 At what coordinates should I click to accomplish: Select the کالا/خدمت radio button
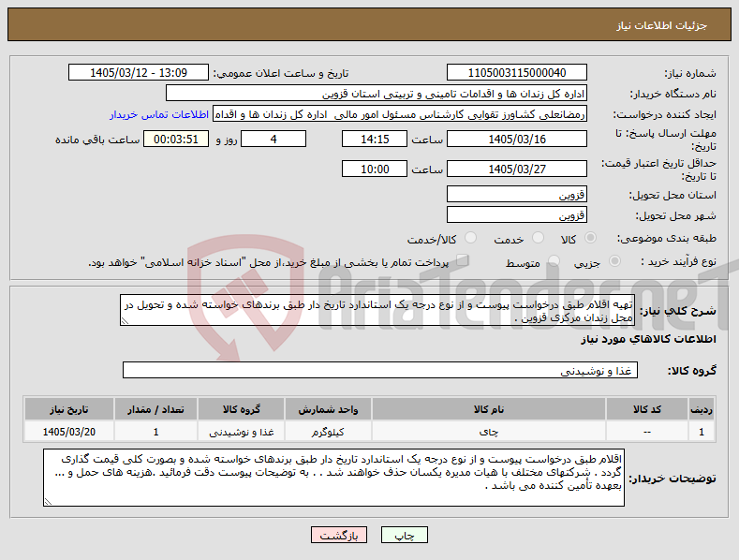tap(470, 238)
